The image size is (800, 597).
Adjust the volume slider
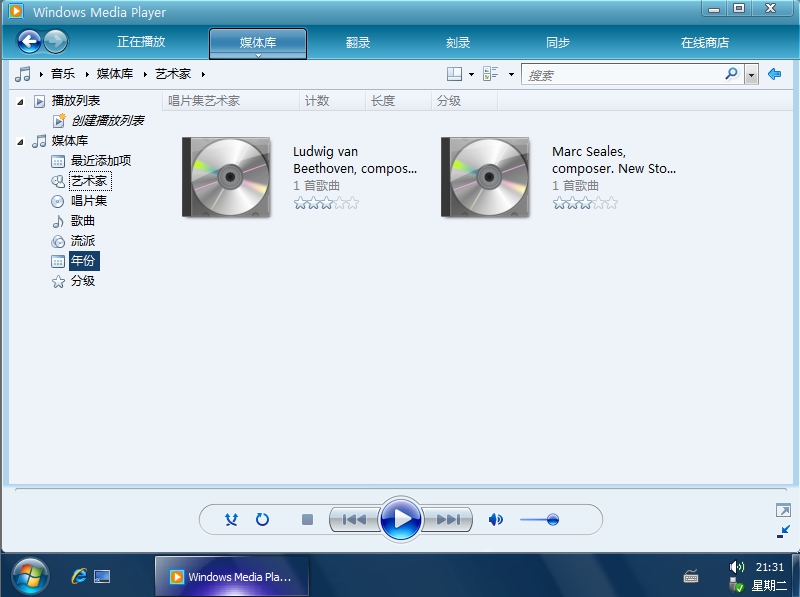pos(552,520)
